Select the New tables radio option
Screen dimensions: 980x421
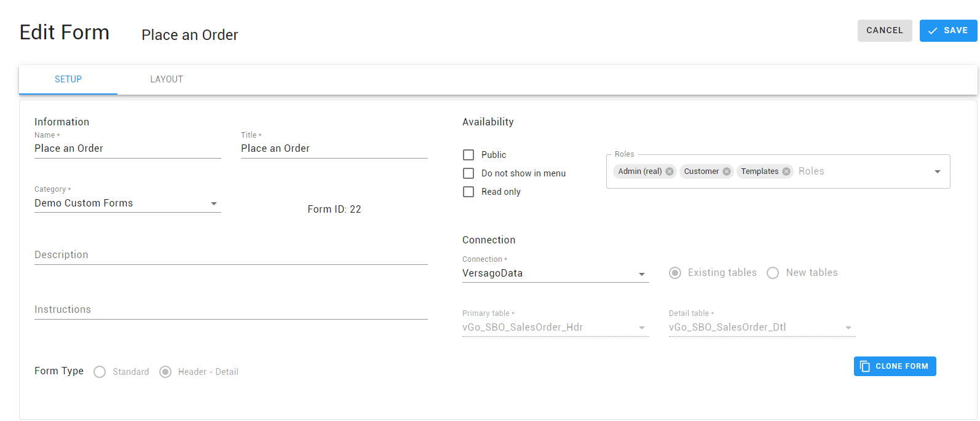[773, 273]
